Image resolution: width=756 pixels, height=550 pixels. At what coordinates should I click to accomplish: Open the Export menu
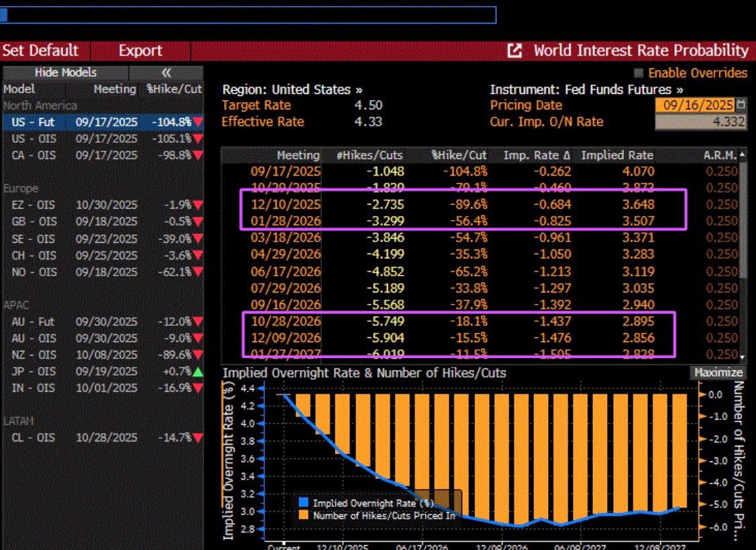click(140, 51)
